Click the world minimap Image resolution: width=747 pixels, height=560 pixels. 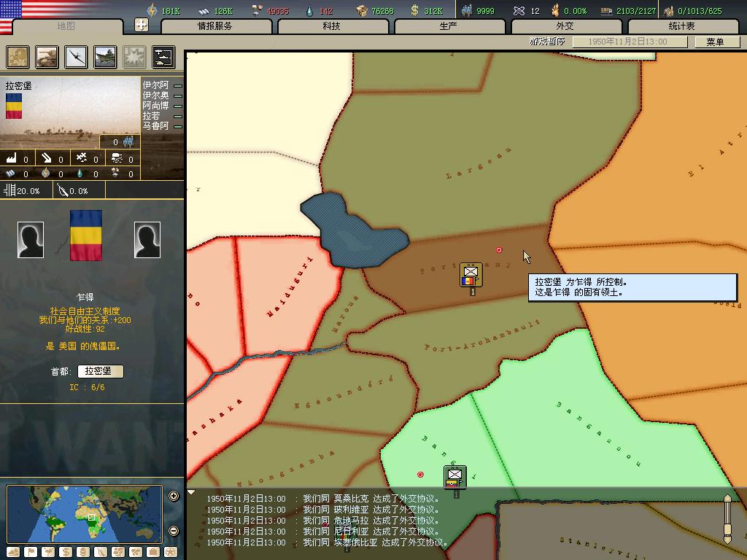(85, 514)
